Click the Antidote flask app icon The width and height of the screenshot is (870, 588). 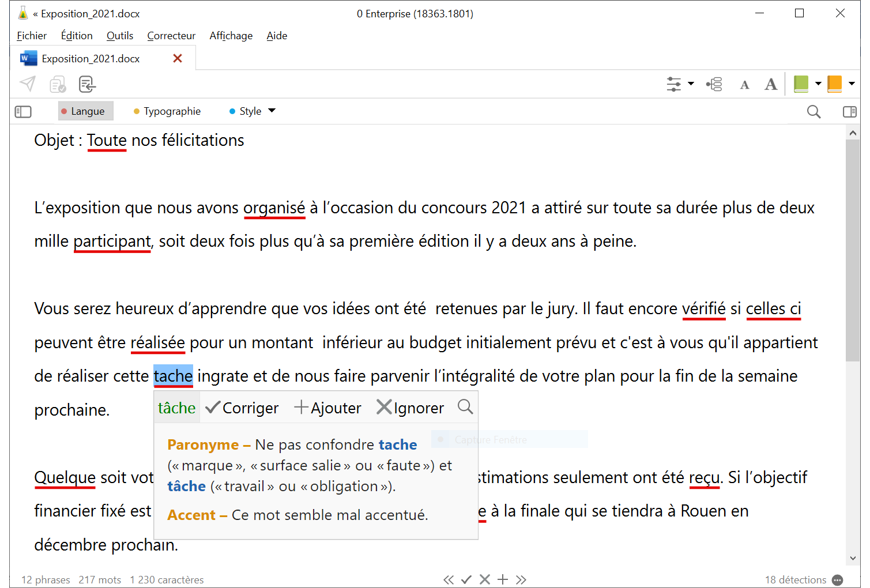click(x=23, y=13)
